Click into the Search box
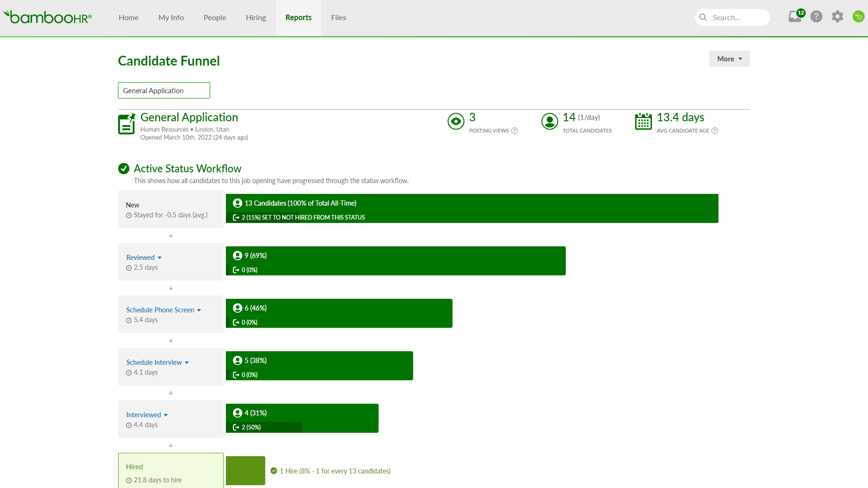The width and height of the screenshot is (868, 488). point(737,18)
